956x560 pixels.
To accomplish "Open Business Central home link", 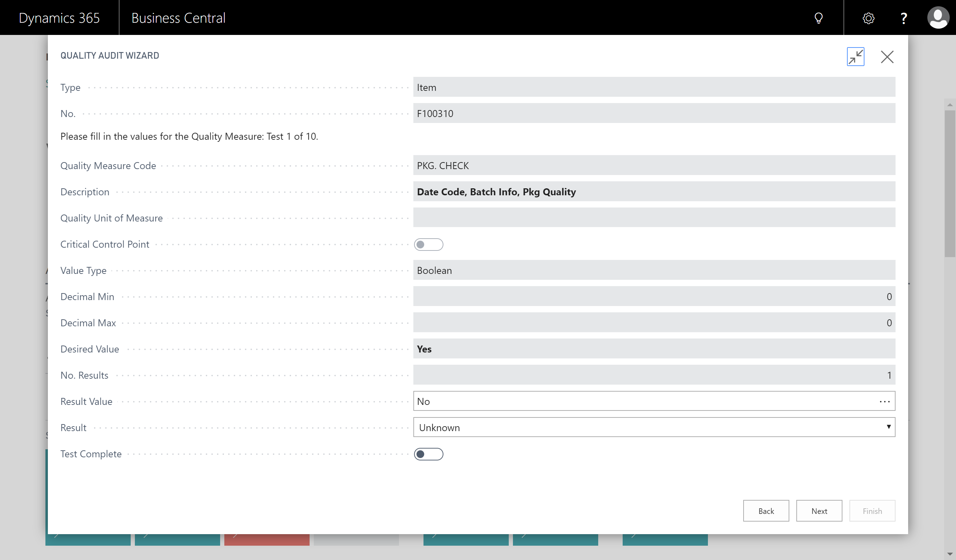I will 178,18.
